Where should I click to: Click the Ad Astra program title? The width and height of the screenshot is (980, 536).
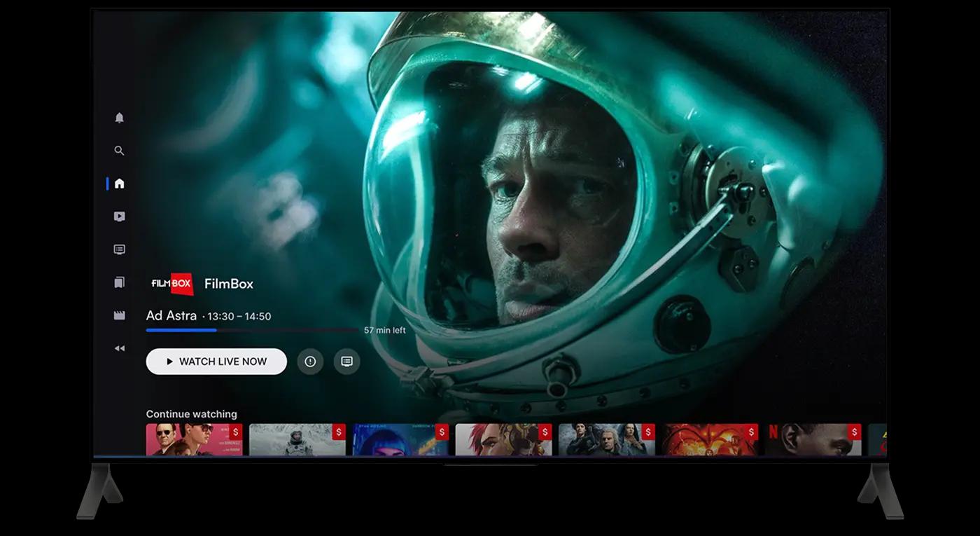coord(171,316)
